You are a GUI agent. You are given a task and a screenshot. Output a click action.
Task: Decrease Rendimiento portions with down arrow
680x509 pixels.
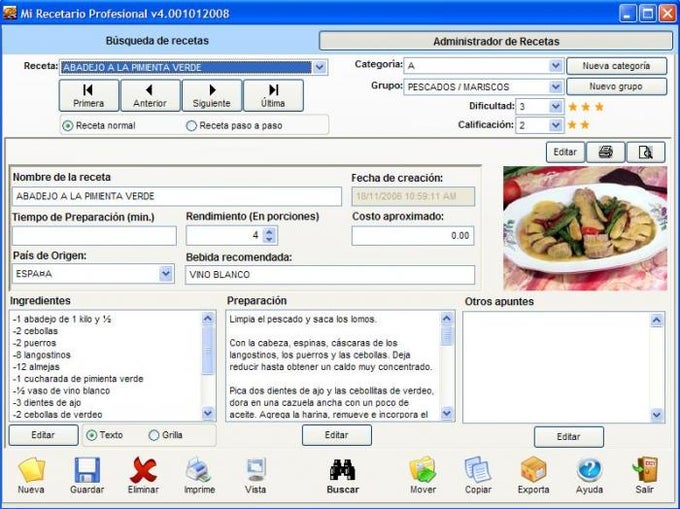tap(269, 239)
